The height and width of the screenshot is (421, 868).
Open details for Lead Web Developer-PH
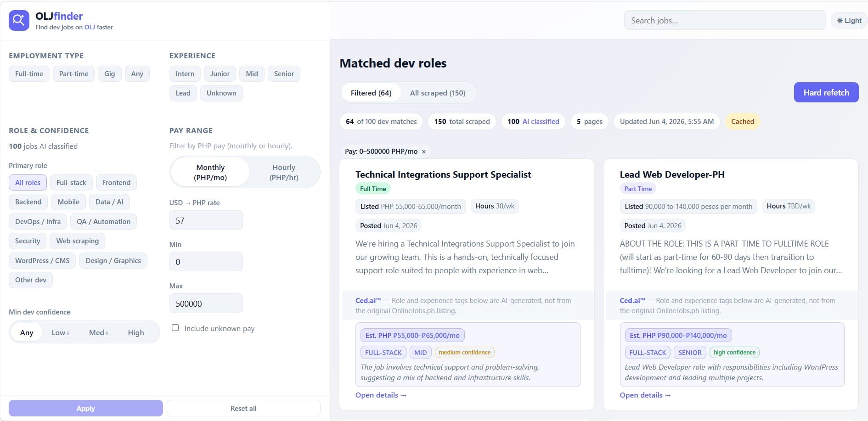click(645, 395)
